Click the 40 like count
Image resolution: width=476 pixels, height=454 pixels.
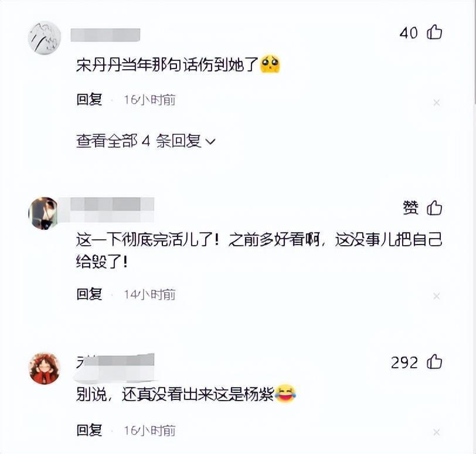click(x=409, y=33)
